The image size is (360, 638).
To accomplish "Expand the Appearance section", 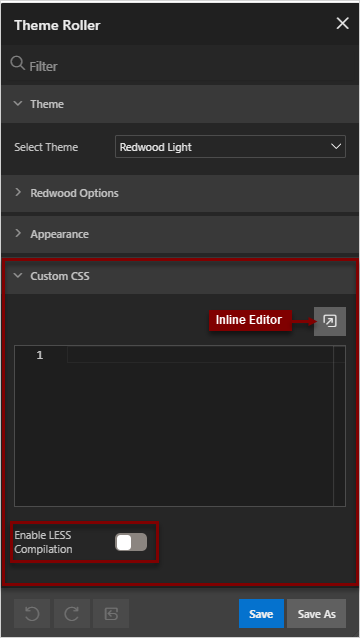I will click(179, 234).
